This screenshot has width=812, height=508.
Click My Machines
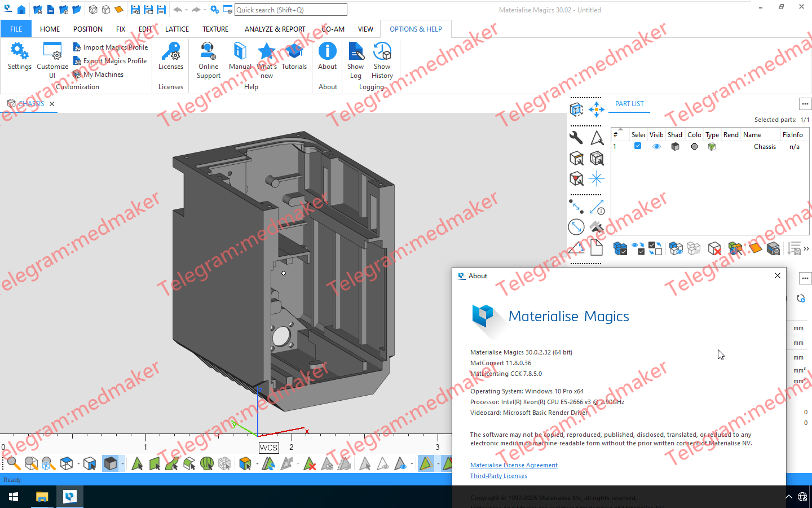pos(98,75)
